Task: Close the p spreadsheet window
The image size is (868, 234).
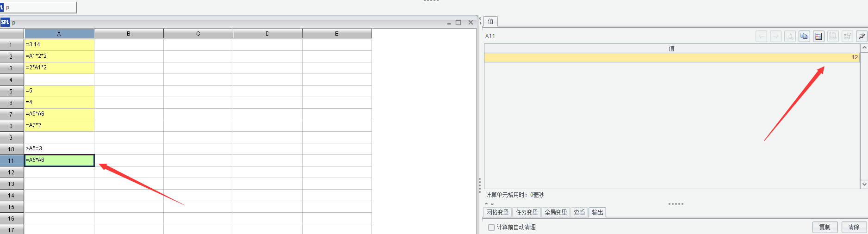Action: (471, 22)
